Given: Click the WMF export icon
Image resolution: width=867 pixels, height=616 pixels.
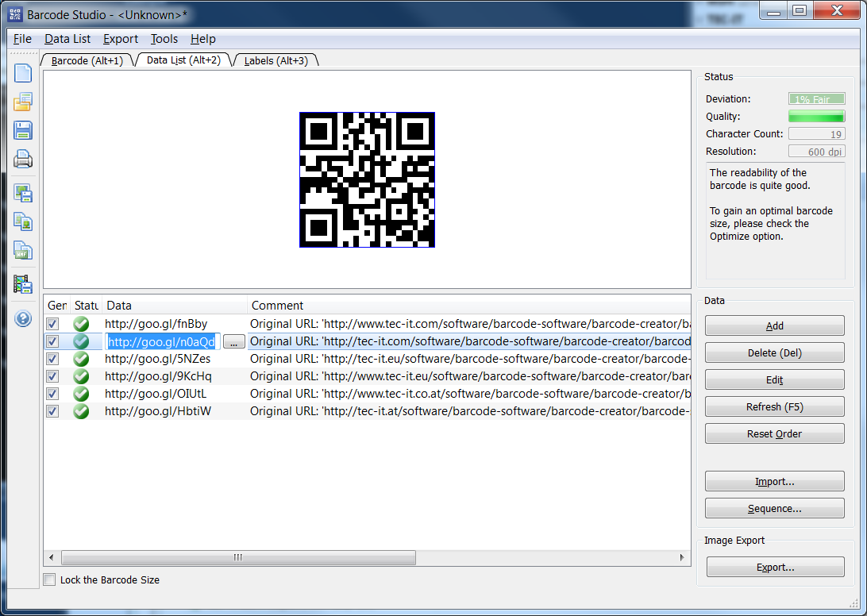Looking at the screenshot, I should [x=23, y=251].
